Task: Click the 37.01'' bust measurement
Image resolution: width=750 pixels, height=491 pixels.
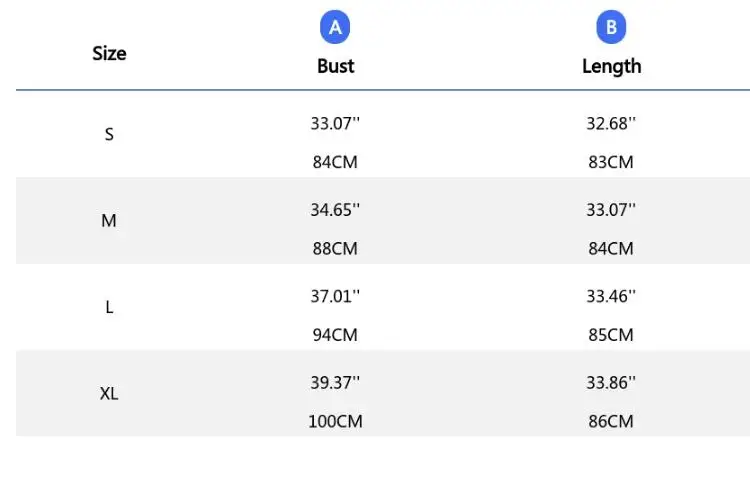Action: tap(335, 296)
